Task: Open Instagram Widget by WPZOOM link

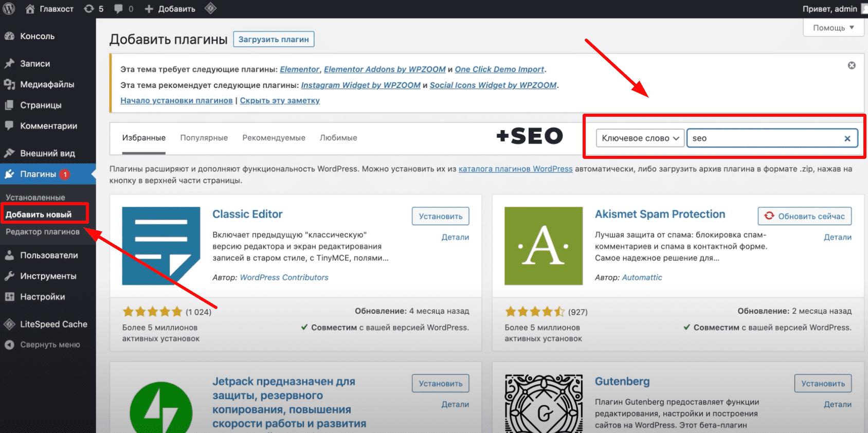Action: click(360, 85)
